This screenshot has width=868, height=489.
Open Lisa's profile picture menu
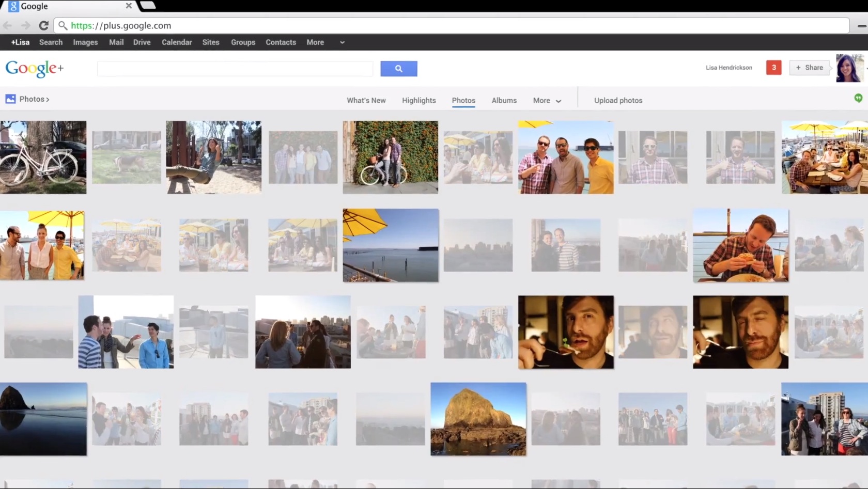849,68
